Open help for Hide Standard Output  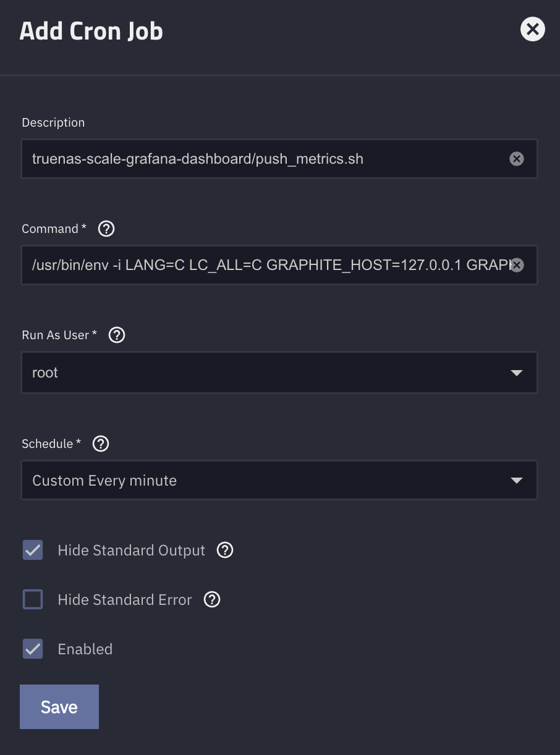[225, 550]
